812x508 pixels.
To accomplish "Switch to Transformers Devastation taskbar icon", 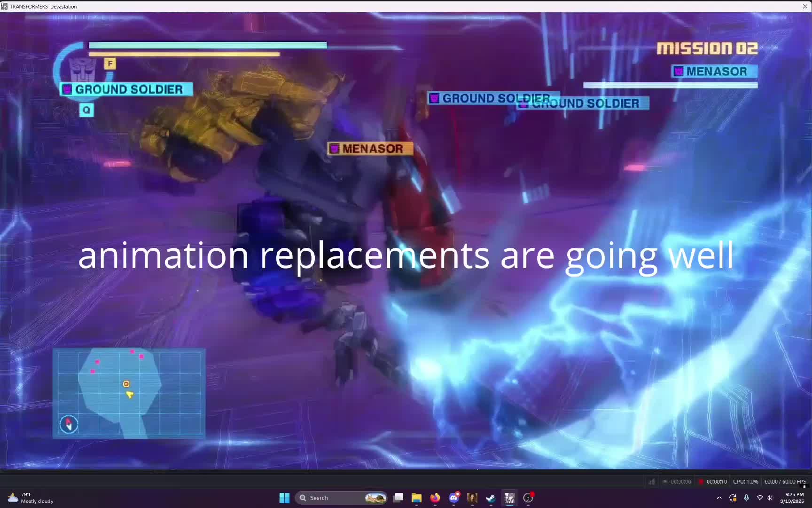I will point(509,498).
